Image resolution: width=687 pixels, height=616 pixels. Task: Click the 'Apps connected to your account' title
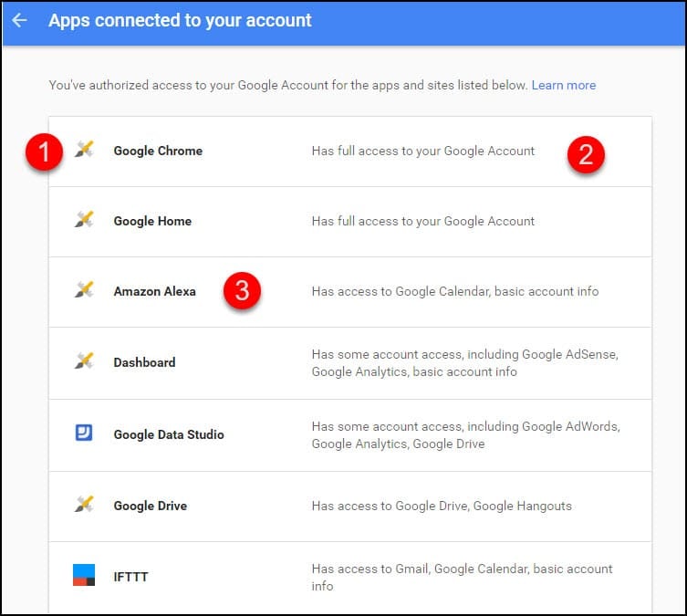pyautogui.click(x=180, y=21)
